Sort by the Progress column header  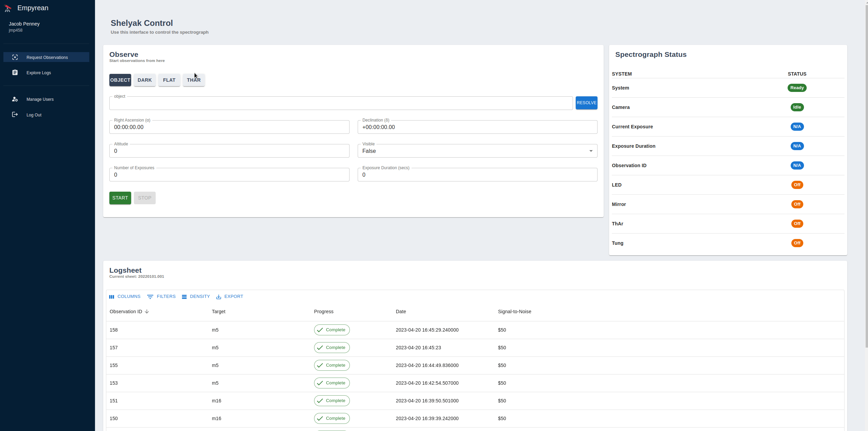(324, 312)
